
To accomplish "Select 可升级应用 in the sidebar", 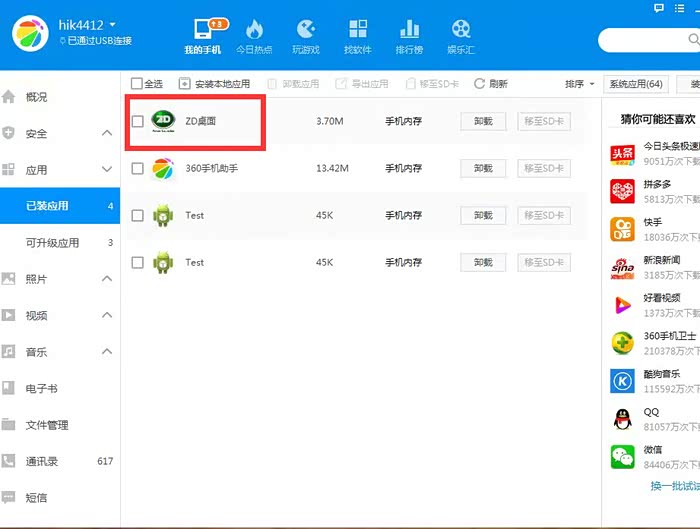I will (x=52, y=242).
